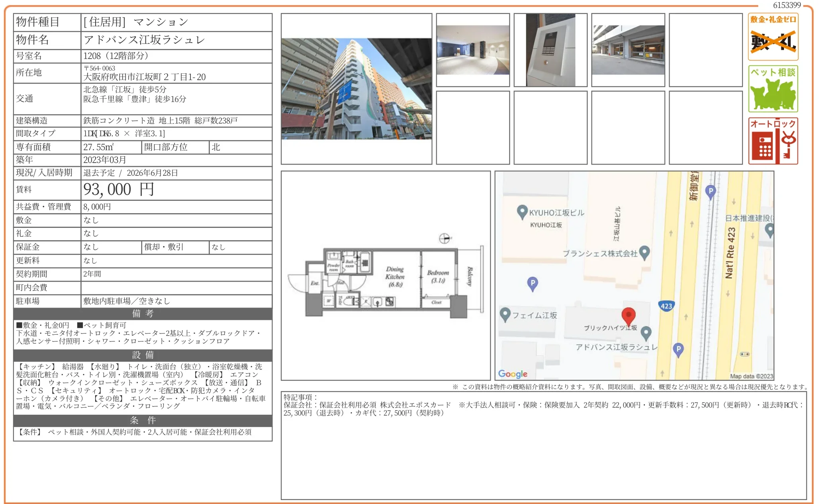Image resolution: width=819 pixels, height=504 pixels.
Task: Open the large building exterior photo
Action: (356, 89)
